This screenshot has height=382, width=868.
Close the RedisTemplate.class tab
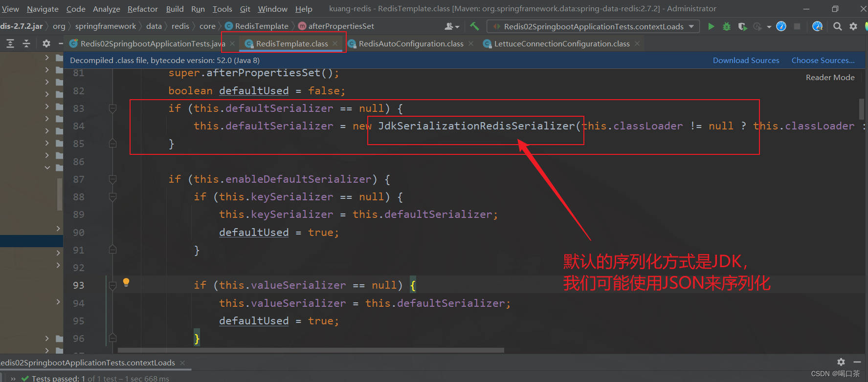pos(335,43)
